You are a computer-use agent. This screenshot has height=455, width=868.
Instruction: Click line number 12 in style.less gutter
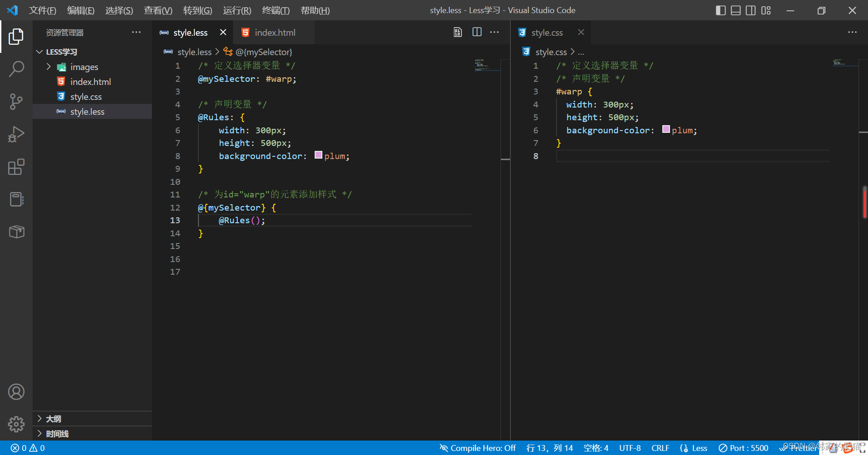[175, 207]
